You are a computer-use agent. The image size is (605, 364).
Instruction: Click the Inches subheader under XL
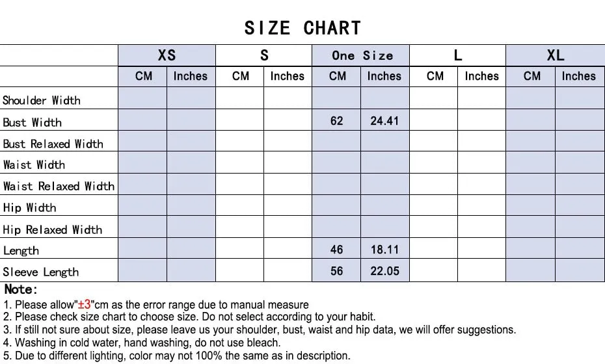coord(579,76)
